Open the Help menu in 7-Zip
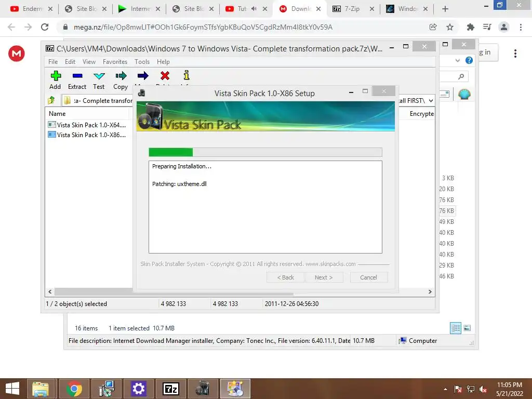 click(163, 62)
